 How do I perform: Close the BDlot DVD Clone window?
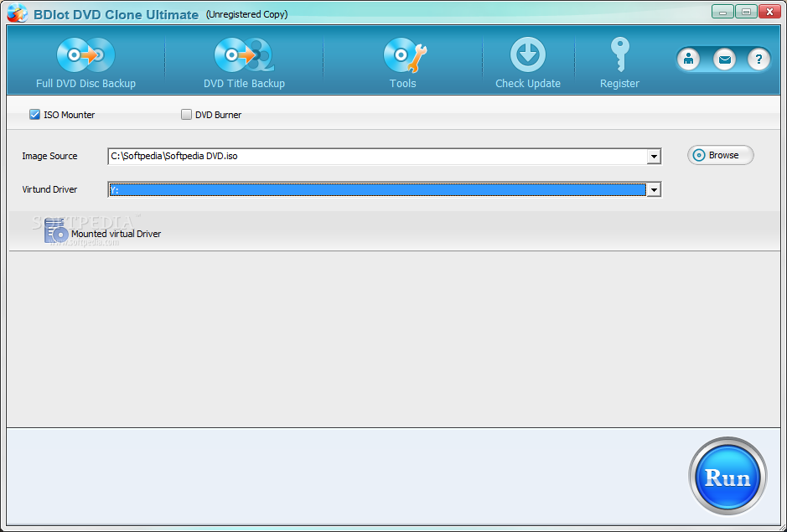(x=769, y=12)
